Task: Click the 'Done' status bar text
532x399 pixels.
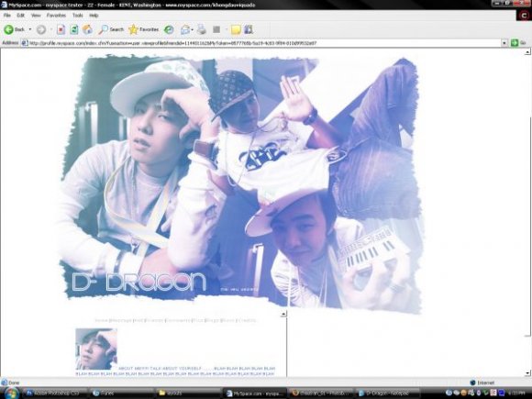Action: (14, 382)
